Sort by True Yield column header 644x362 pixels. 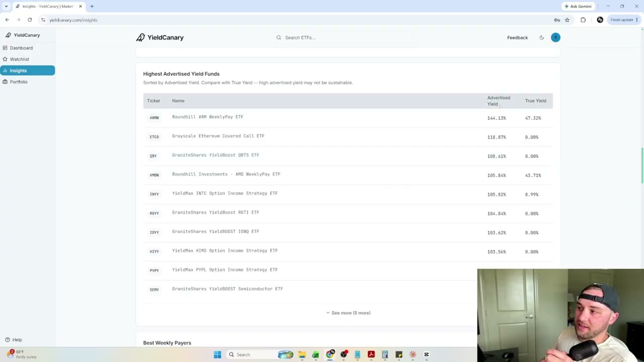pos(535,101)
